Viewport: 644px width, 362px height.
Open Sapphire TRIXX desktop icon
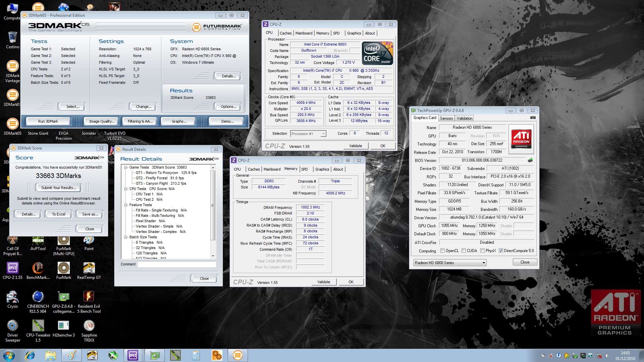89,326
